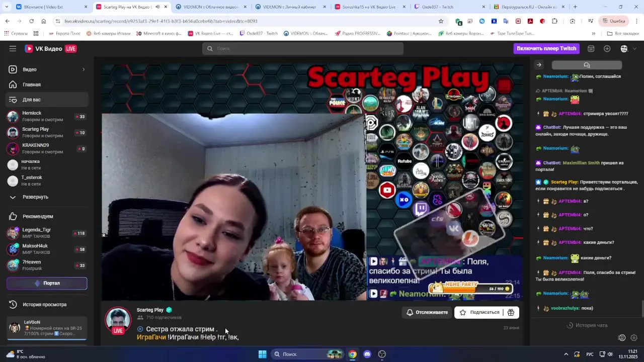Open the Все закладки folder

point(623,33)
